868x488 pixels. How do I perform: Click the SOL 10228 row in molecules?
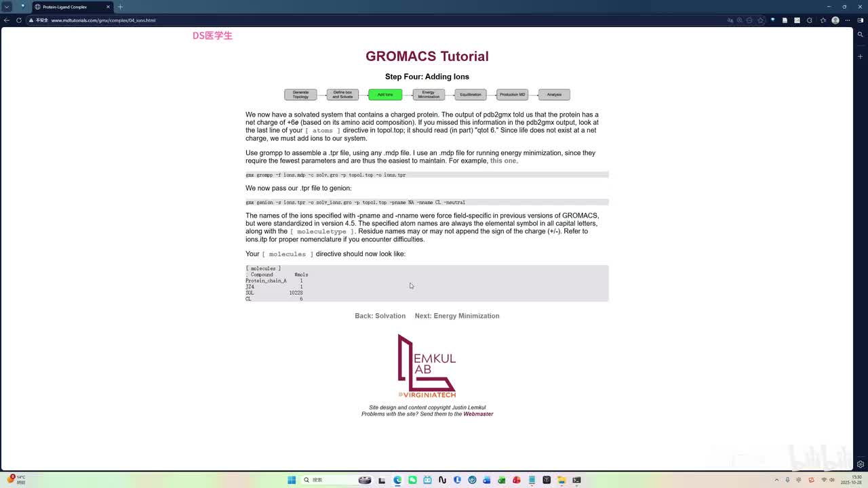click(274, 293)
